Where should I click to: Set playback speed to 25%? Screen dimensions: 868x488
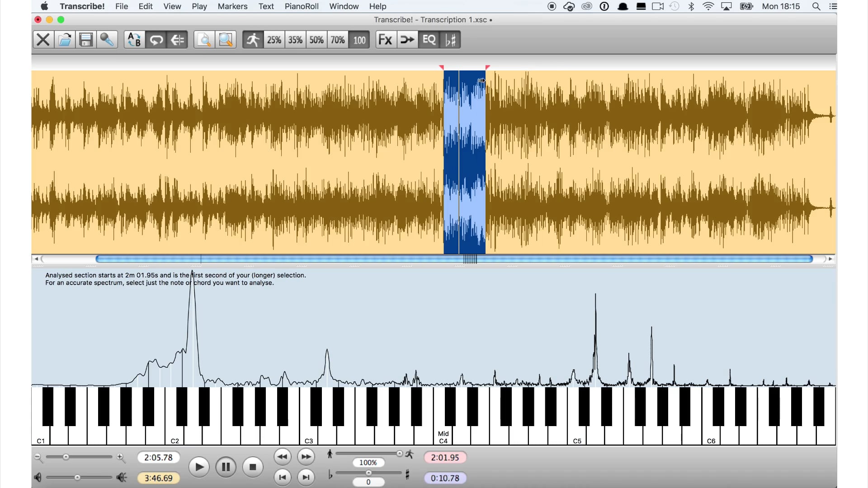pos(274,40)
